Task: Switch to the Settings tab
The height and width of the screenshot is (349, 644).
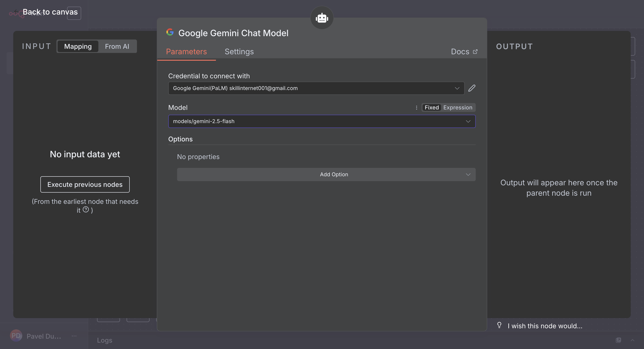Action: pyautogui.click(x=239, y=51)
